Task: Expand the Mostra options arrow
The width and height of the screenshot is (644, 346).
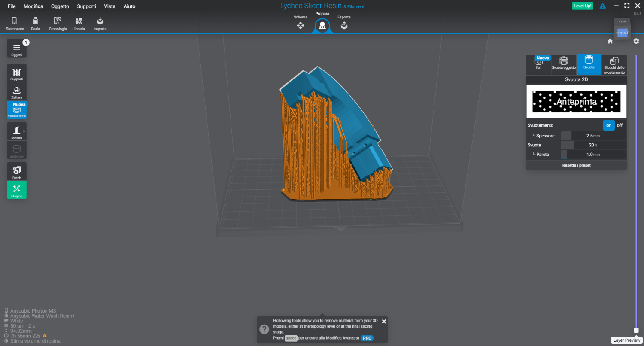Action: click(24, 131)
